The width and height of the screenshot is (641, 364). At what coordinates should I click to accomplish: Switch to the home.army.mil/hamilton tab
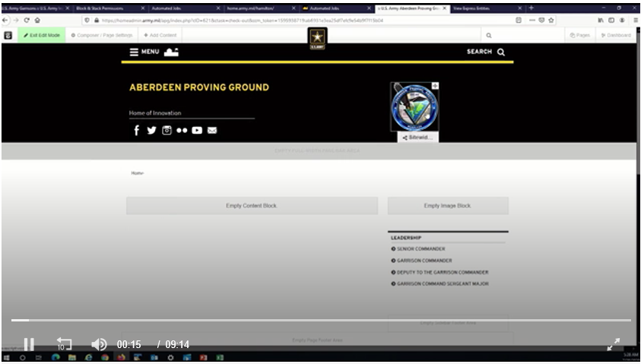click(x=261, y=8)
